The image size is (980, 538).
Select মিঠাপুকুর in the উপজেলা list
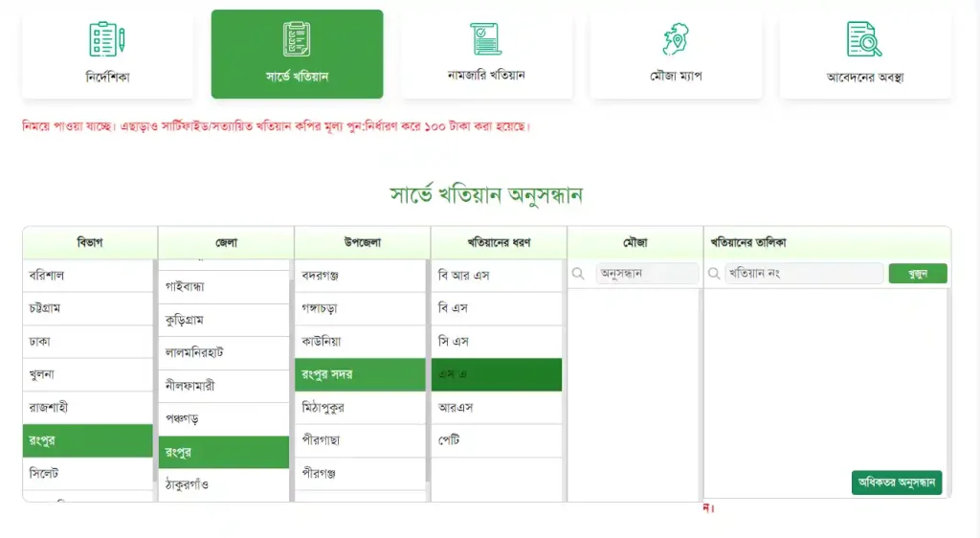360,408
